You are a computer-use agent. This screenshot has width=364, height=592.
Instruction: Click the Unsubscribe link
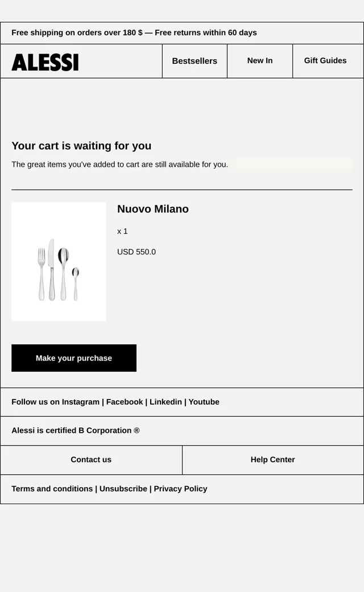pyautogui.click(x=123, y=488)
